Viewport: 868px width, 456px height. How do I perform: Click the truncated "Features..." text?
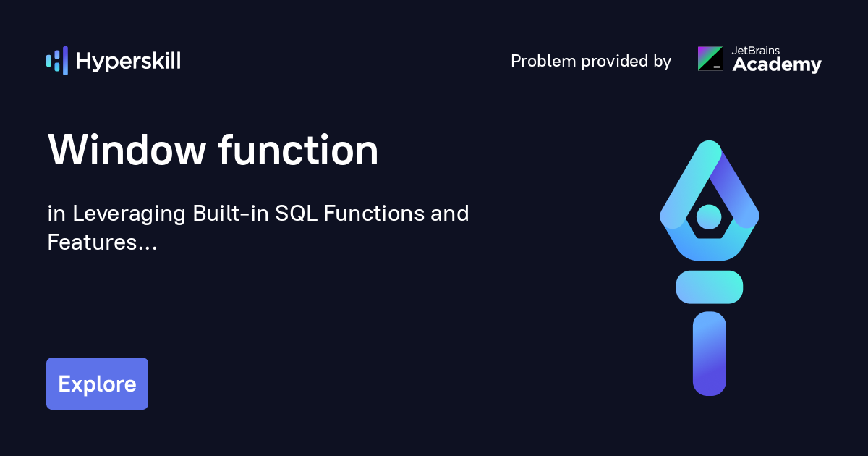pos(102,242)
